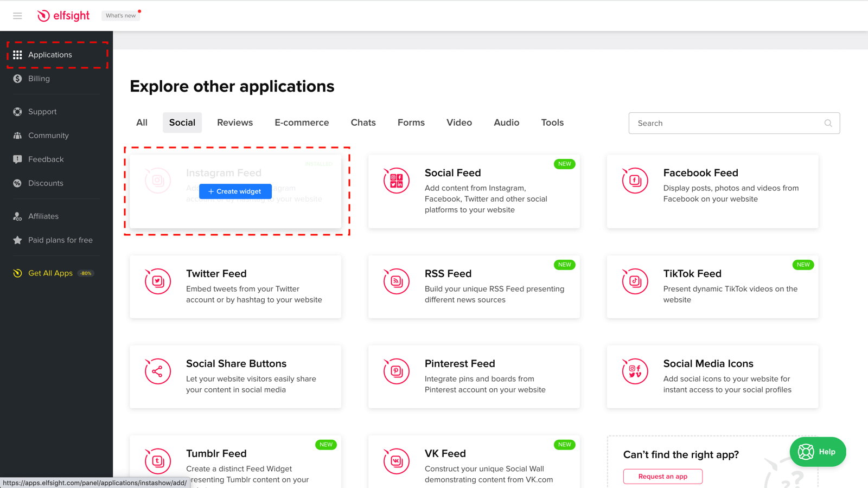Click the search magnifier icon
Image resolution: width=868 pixels, height=488 pixels.
[x=828, y=123]
